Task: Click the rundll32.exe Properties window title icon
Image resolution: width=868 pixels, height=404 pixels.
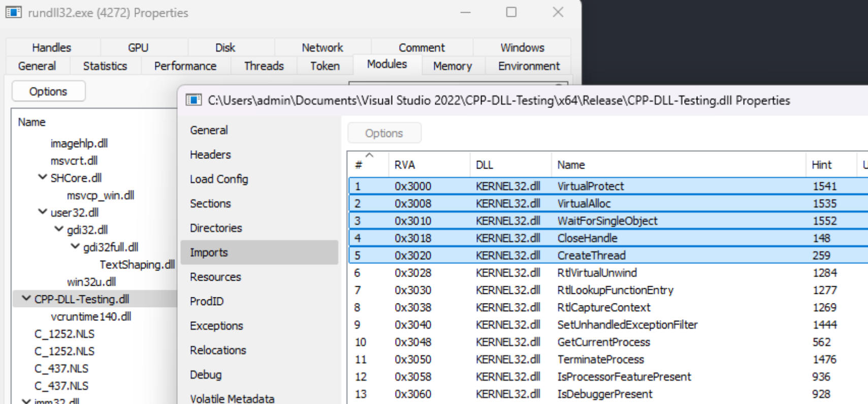Action: coord(14,12)
